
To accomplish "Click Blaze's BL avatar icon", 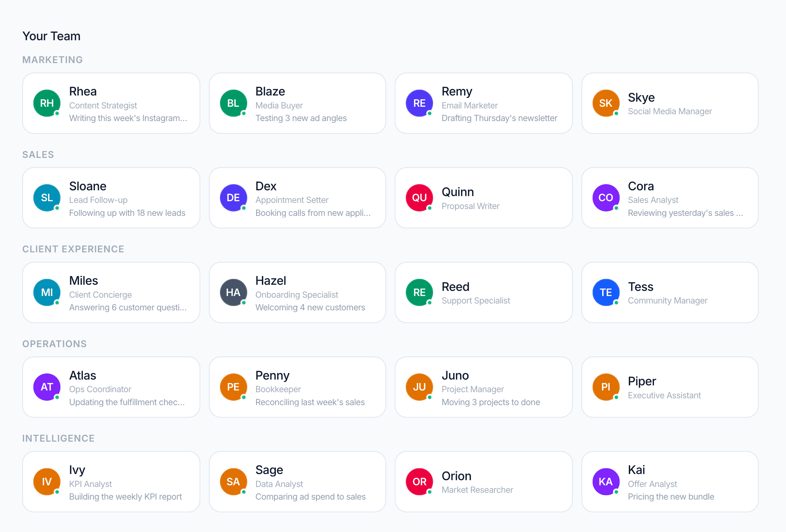I will click(233, 103).
